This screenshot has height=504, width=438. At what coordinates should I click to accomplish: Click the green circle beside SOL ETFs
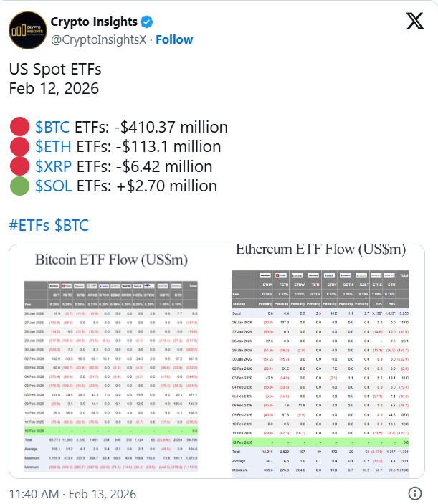(x=19, y=186)
